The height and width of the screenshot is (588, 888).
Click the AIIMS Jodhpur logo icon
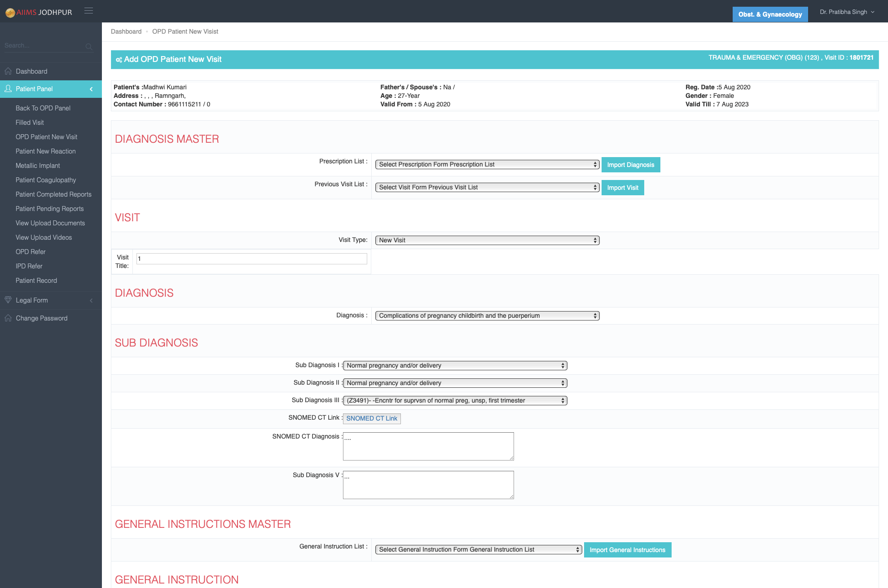coord(10,13)
